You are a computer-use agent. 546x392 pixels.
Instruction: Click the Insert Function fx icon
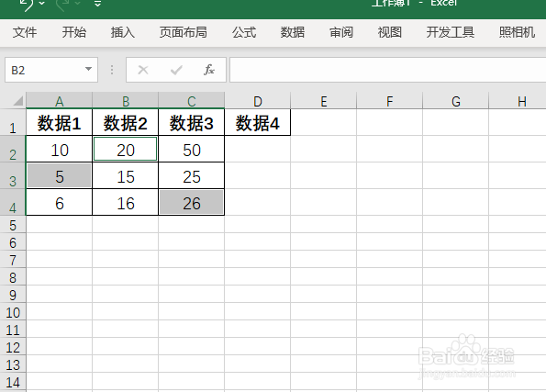(209, 70)
